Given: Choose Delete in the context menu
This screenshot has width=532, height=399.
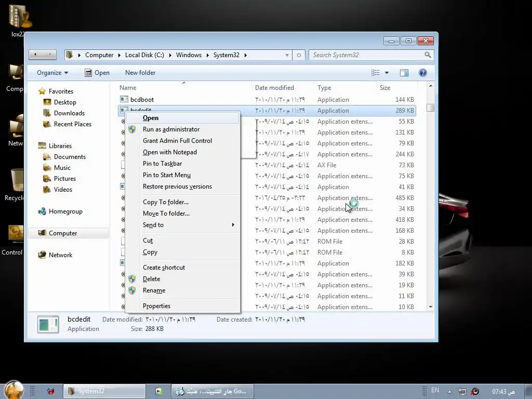Looking at the screenshot, I should (183, 279).
